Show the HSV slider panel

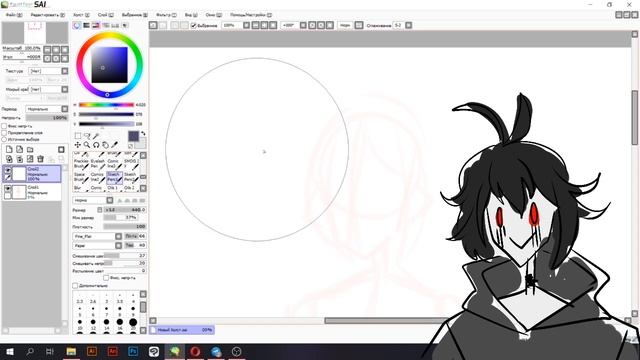96,25
